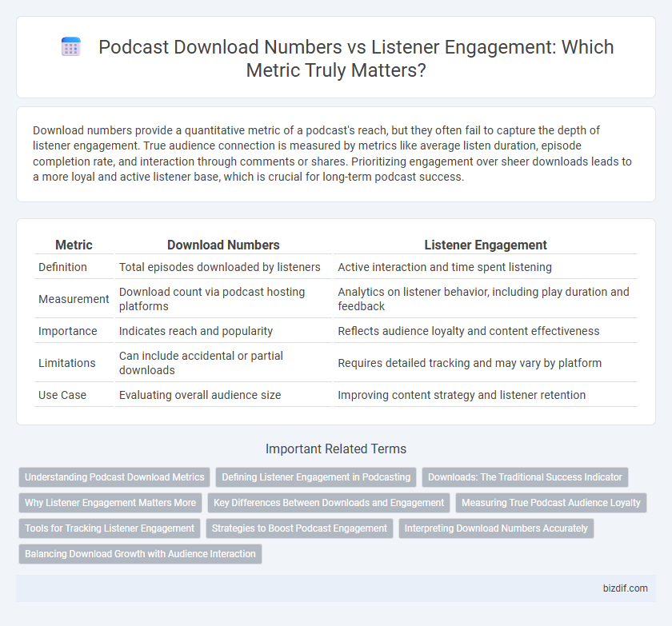
Task: Open Balancing Download Growth with Audience Interaction
Action: click(140, 553)
